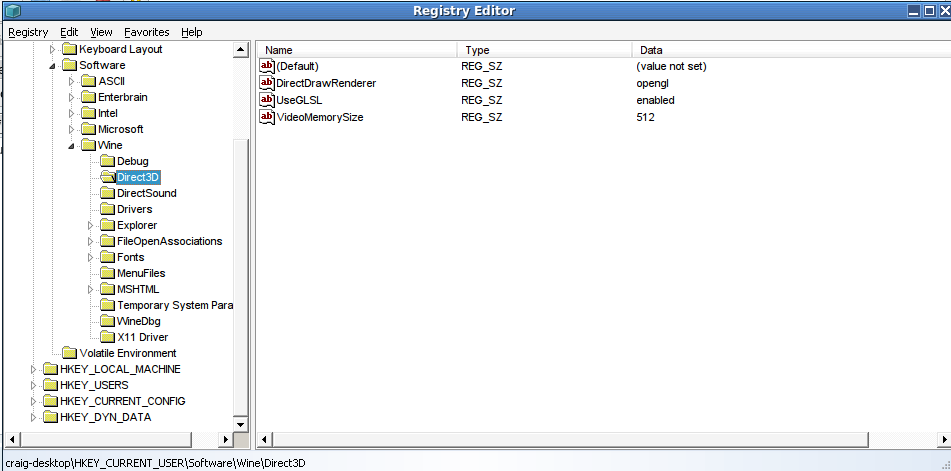The height and width of the screenshot is (471, 951).
Task: Click the Registry Editor cube icon in title bar
Action: tap(12, 10)
